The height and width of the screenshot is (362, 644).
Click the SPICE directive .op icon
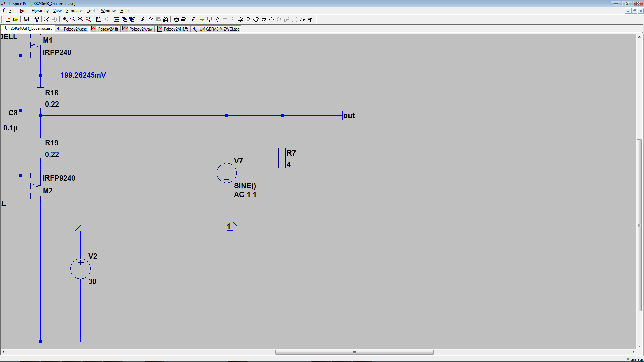tap(310, 19)
